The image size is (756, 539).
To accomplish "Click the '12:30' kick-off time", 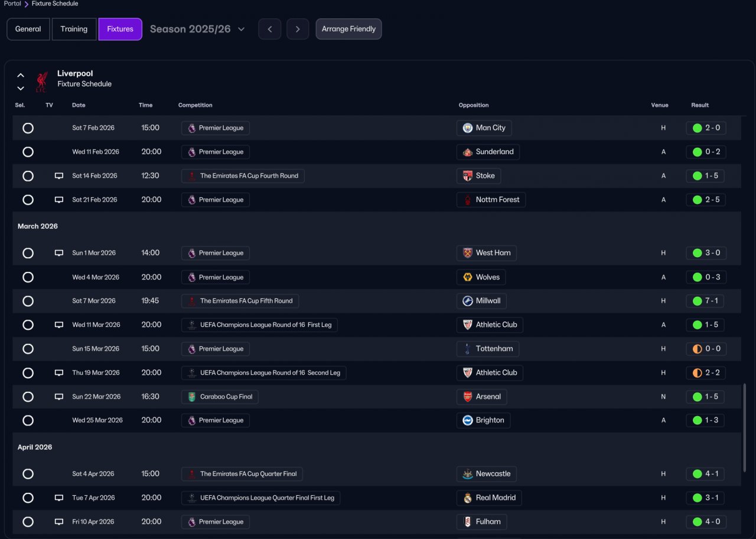I will pyautogui.click(x=151, y=176).
